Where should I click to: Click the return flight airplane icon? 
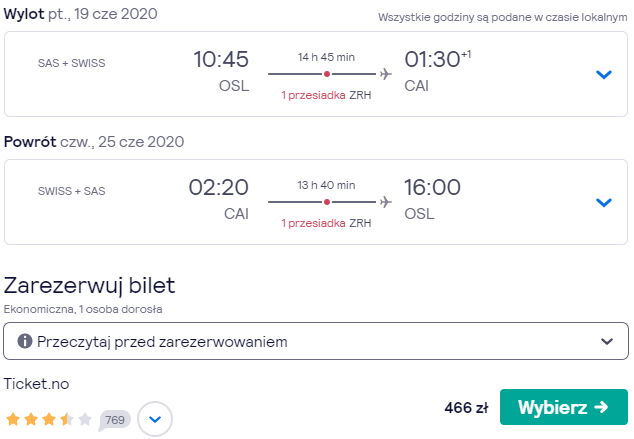coord(386,202)
